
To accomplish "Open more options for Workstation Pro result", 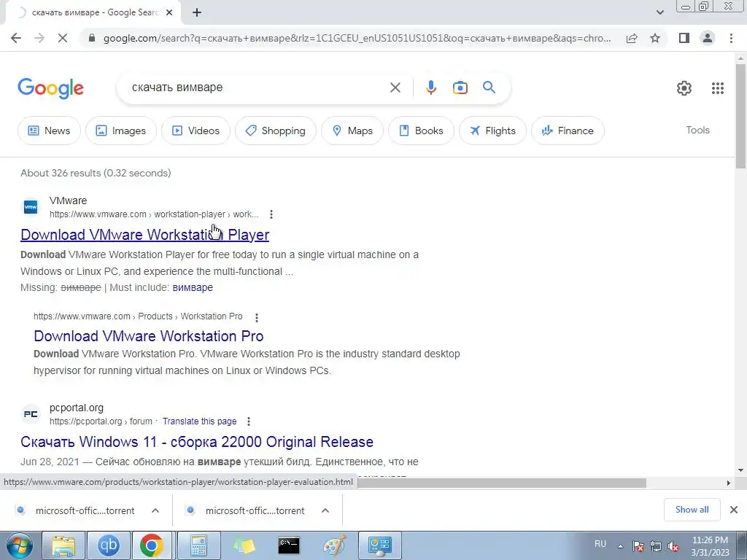I will pos(256,317).
